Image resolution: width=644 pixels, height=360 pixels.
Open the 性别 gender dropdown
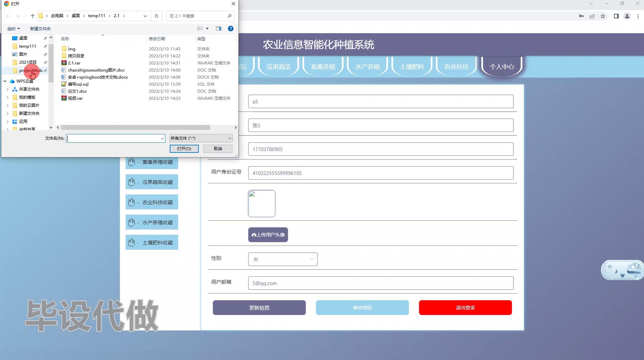pyautogui.click(x=283, y=259)
